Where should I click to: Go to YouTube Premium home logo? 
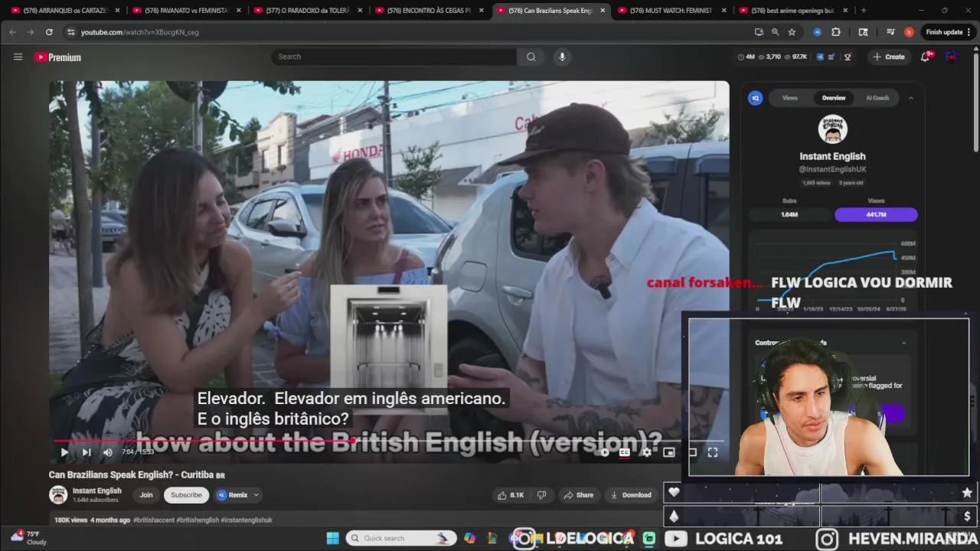pos(57,57)
